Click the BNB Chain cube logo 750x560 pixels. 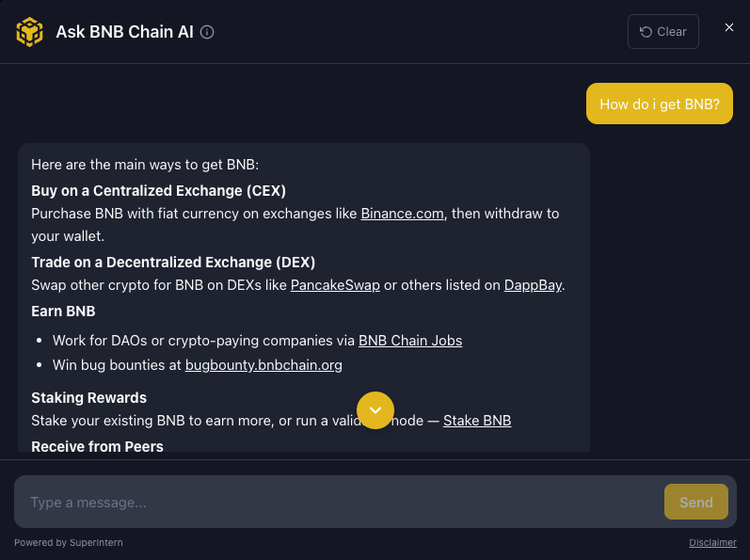tap(30, 32)
